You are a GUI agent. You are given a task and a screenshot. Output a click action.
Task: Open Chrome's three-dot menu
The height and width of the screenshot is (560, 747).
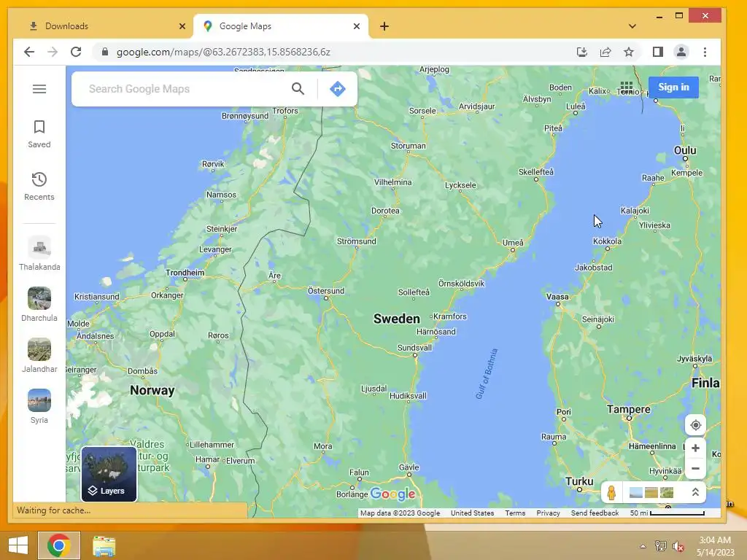tap(705, 52)
